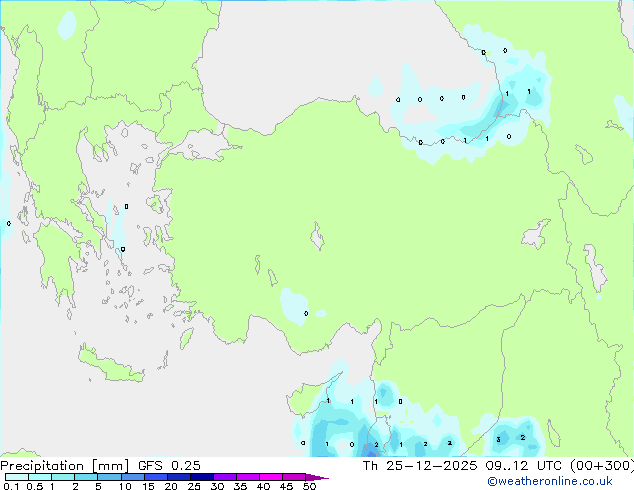This screenshot has width=634, height=490.
Task: Select the 5–10 mm legend swatch
Action: [x=109, y=477]
